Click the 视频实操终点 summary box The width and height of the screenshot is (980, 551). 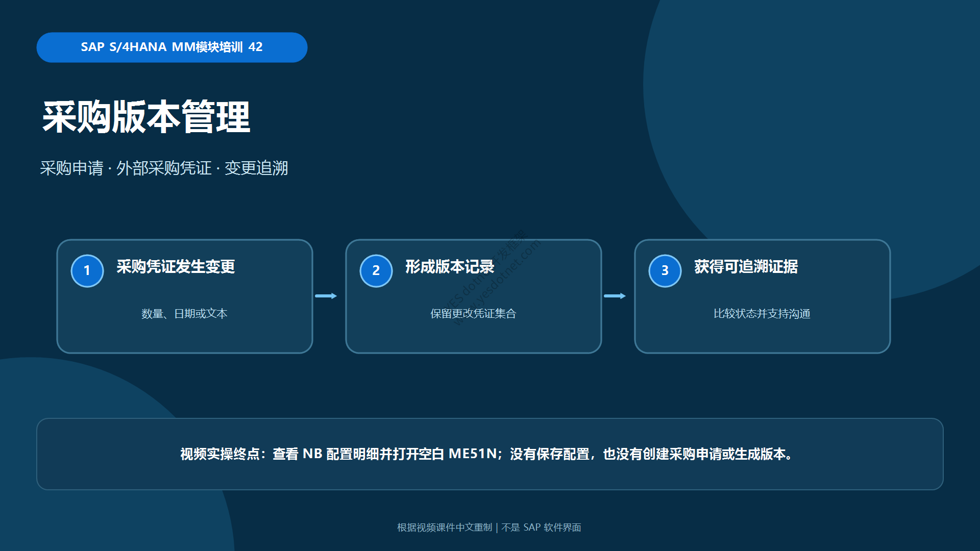490,454
